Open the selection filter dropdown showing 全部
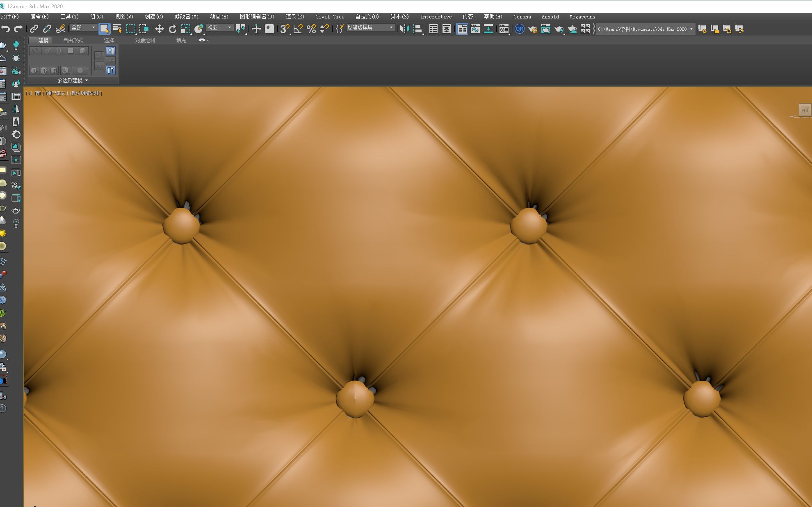 tap(82, 27)
